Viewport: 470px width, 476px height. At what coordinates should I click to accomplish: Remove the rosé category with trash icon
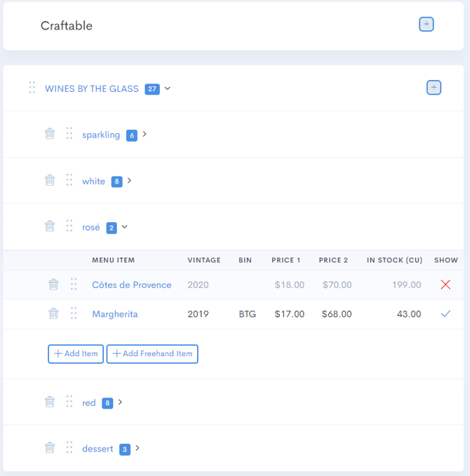(50, 226)
